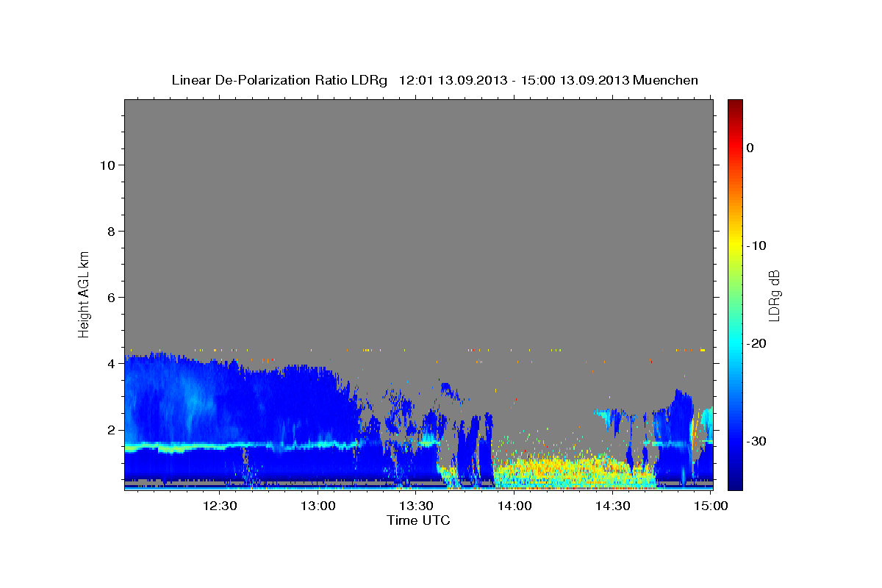Click the 'LDRg dB' colorbar label
Image resolution: width=882 pixels, height=588 pixels.
pos(773,295)
